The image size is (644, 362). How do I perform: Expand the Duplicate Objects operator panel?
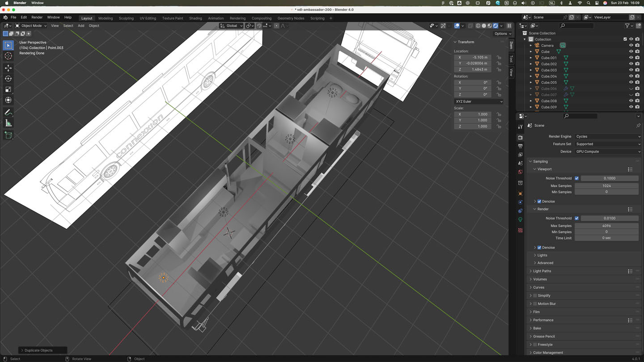(x=38, y=350)
